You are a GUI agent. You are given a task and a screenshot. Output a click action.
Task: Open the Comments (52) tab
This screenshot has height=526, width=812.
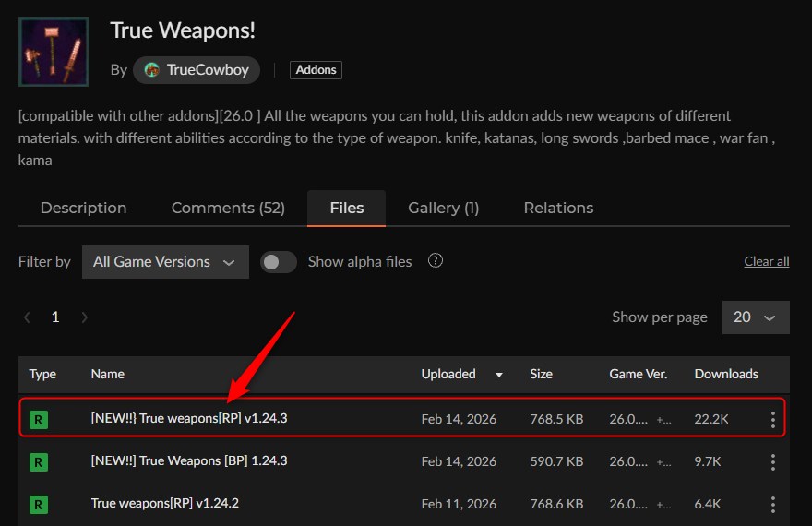point(228,208)
